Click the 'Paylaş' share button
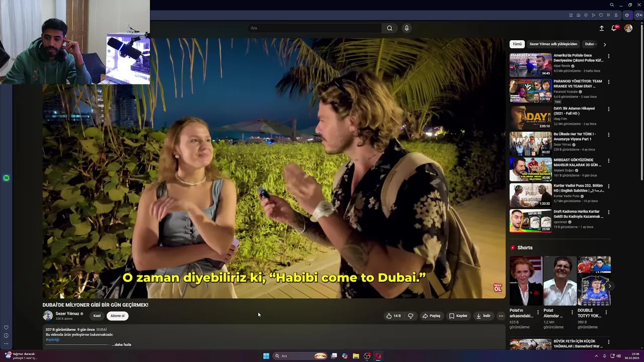 point(431,316)
